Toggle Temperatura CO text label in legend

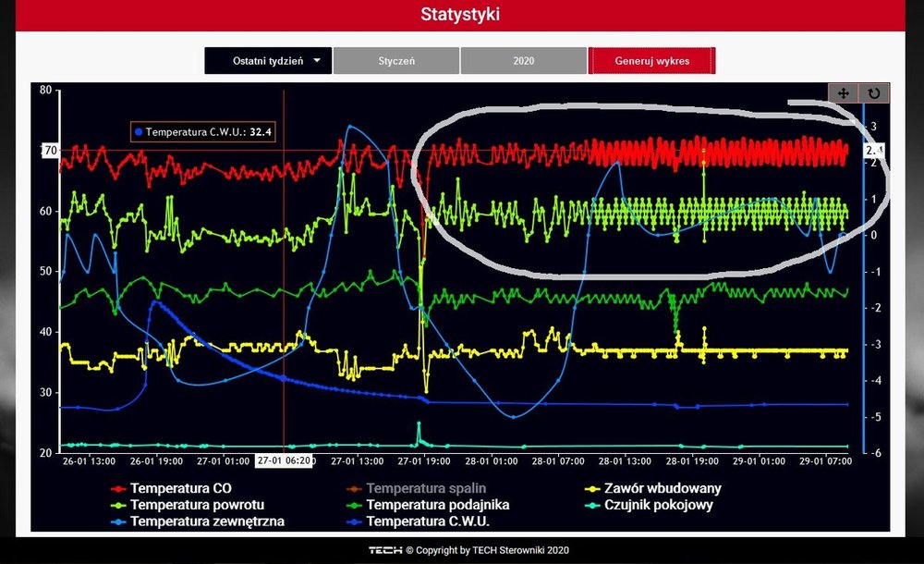coord(182,488)
